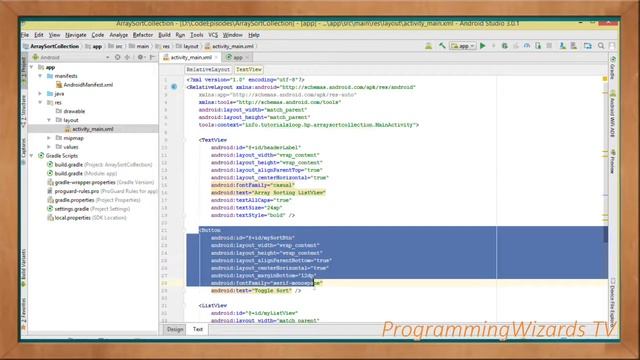
Task: Click the RelativeLayout breadcrumb button
Action: [x=208, y=70]
